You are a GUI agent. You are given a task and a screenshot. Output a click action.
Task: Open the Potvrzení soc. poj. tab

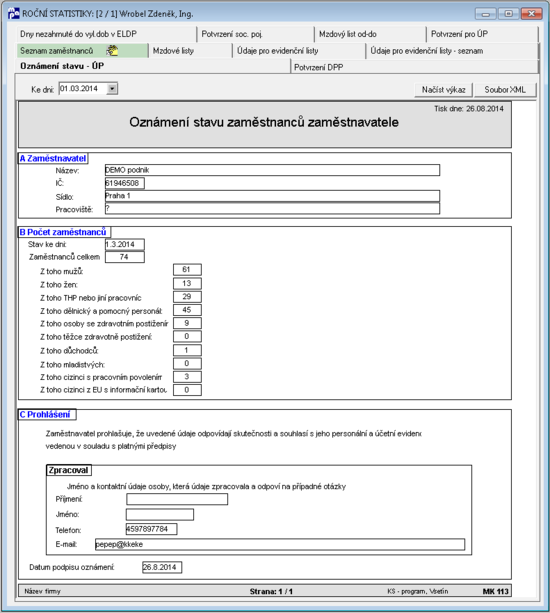256,34
